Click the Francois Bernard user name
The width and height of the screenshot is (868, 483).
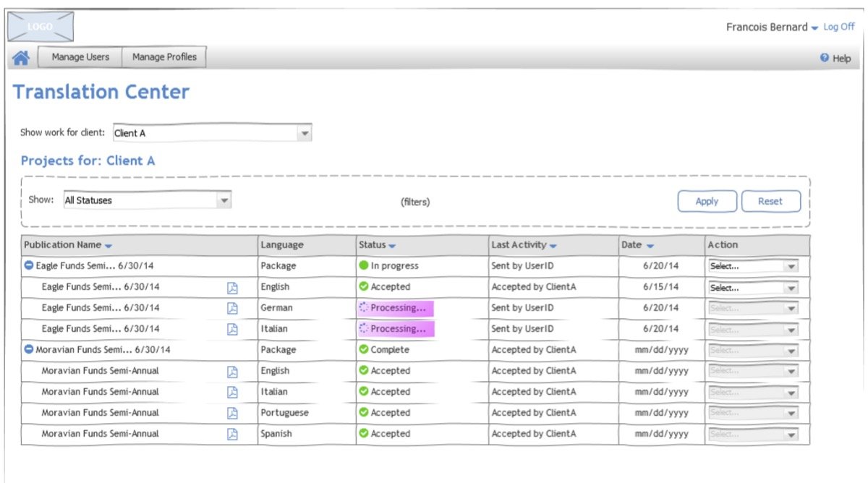point(767,27)
